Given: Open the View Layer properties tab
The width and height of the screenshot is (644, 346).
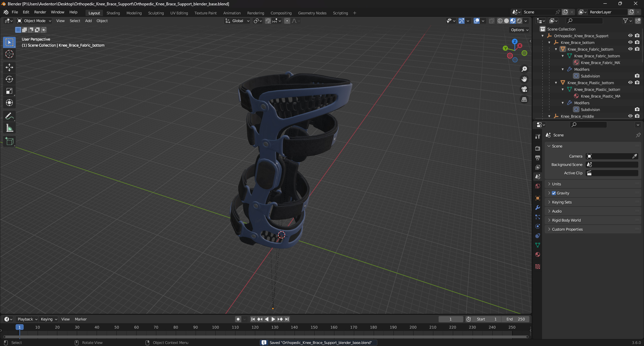Looking at the screenshot, I should [538, 167].
